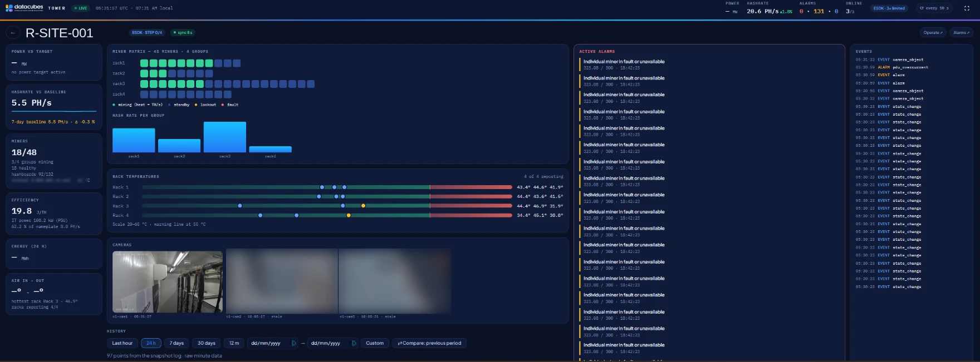Open the stale c1-cam2 camera thumbnail

[x=282, y=282]
